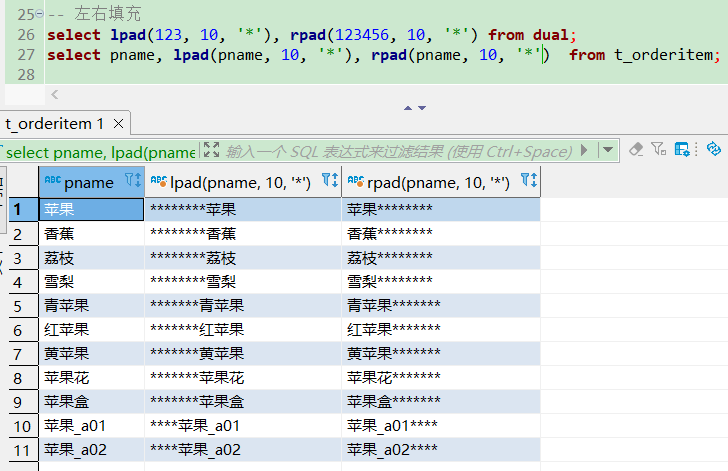Click the pname column header
This screenshot has height=471, width=728.
[x=91, y=182]
